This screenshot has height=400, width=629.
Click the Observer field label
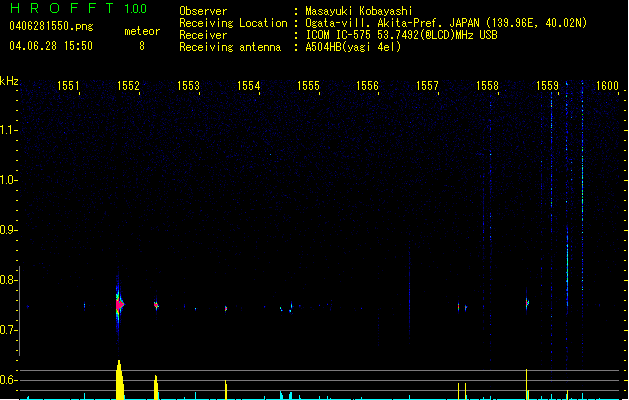coord(203,11)
